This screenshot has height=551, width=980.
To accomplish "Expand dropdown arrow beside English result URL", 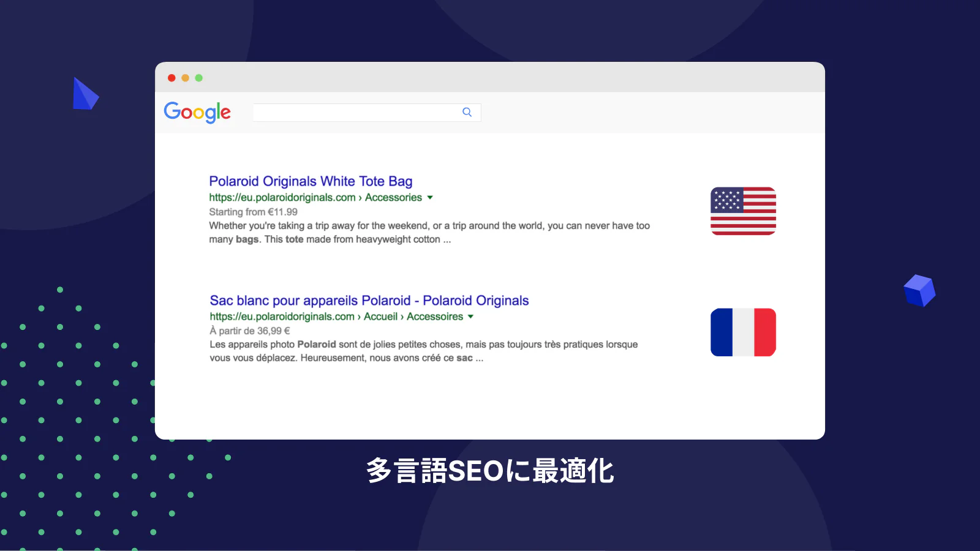I will click(430, 198).
